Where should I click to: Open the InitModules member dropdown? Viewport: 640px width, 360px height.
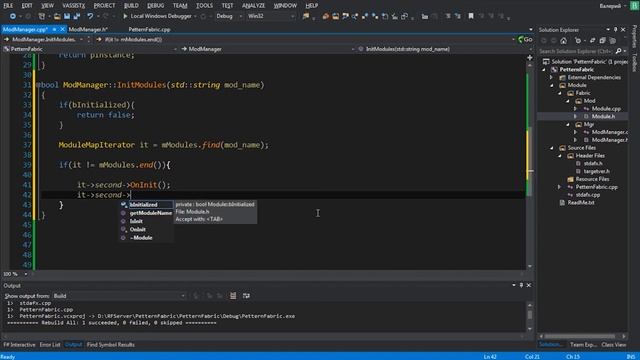coord(445,49)
